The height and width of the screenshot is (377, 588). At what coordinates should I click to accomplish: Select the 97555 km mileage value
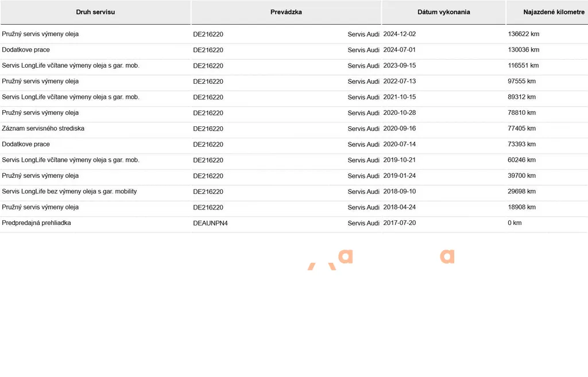[521, 81]
